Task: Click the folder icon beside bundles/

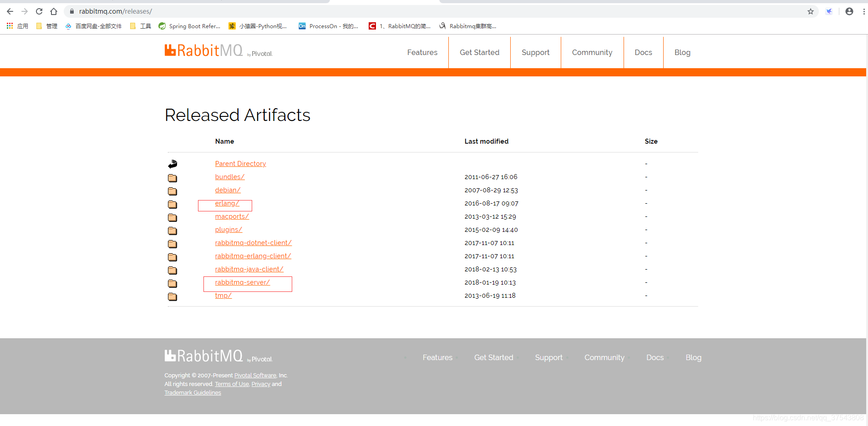Action: 173,178
